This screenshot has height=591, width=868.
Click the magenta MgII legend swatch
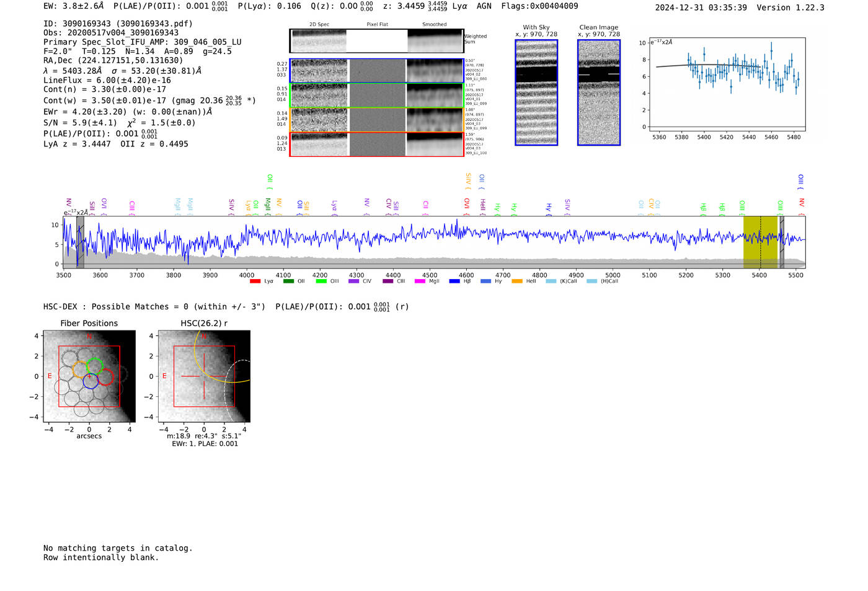click(420, 282)
